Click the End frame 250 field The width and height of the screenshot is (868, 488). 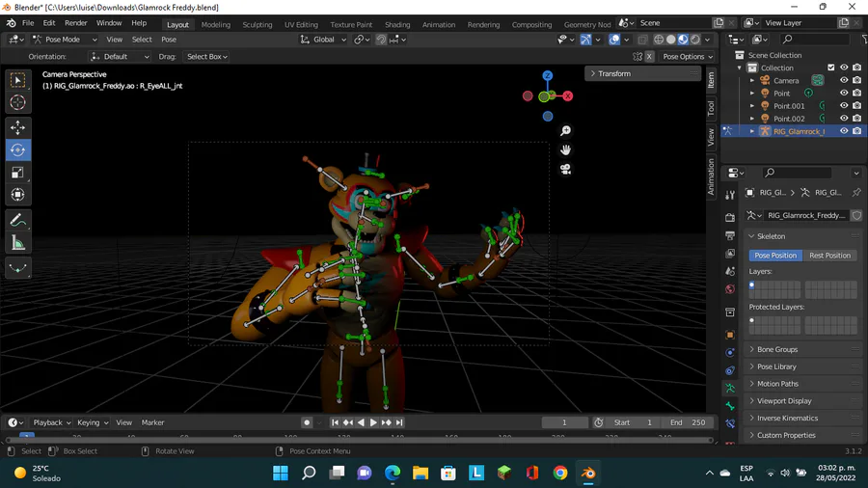[x=688, y=422]
